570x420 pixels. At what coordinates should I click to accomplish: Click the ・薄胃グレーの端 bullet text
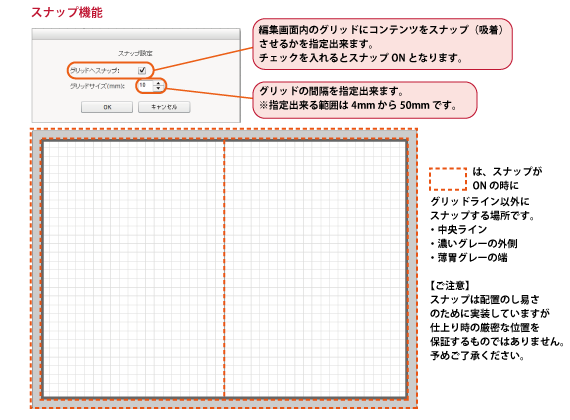point(469,258)
